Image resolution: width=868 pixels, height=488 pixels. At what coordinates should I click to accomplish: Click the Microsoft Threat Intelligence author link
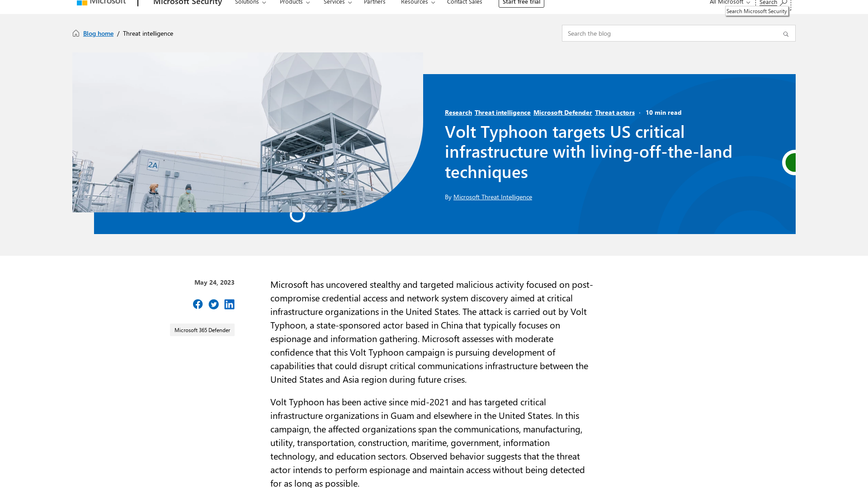tap(492, 197)
